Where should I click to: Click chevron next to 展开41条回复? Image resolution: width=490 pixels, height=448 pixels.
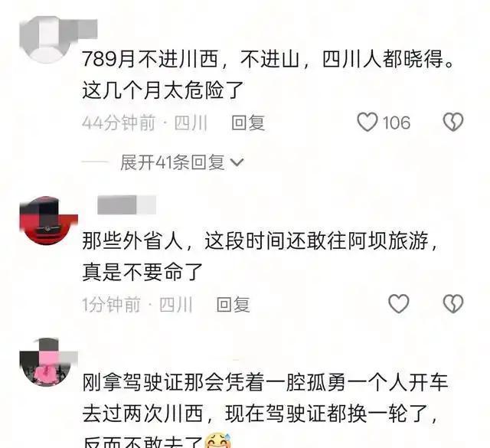[237, 162]
